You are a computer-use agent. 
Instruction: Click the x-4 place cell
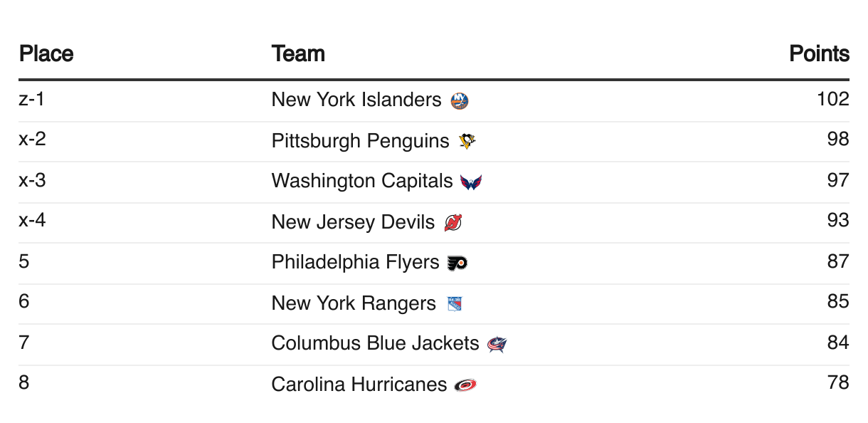tap(32, 221)
